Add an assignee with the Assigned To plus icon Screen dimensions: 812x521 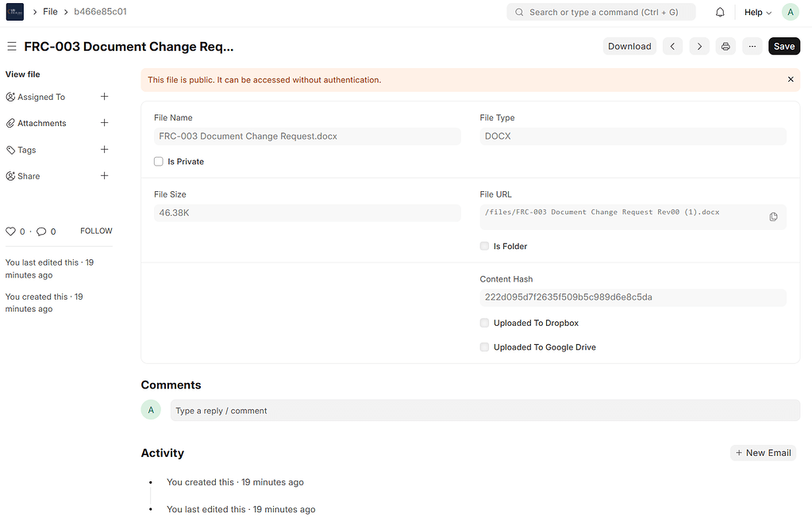coord(104,96)
